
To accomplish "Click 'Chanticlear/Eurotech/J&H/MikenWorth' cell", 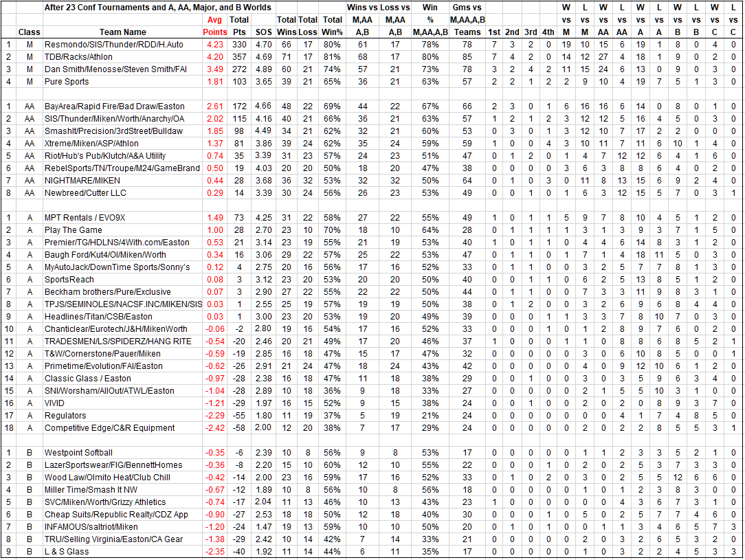I will click(x=122, y=328).
